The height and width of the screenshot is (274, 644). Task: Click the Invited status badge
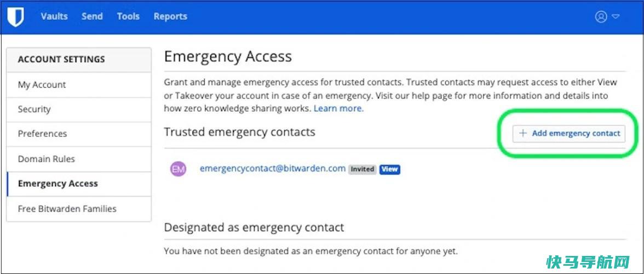[x=363, y=169]
